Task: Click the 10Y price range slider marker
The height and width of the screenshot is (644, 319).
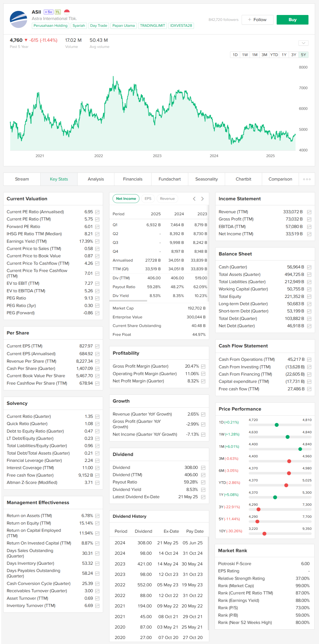Action: [x=264, y=533]
